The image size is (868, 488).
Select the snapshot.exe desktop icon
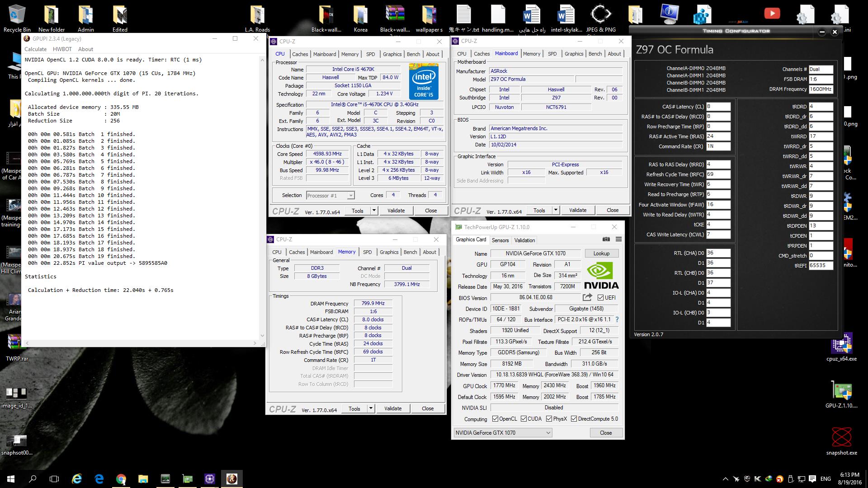click(x=841, y=442)
